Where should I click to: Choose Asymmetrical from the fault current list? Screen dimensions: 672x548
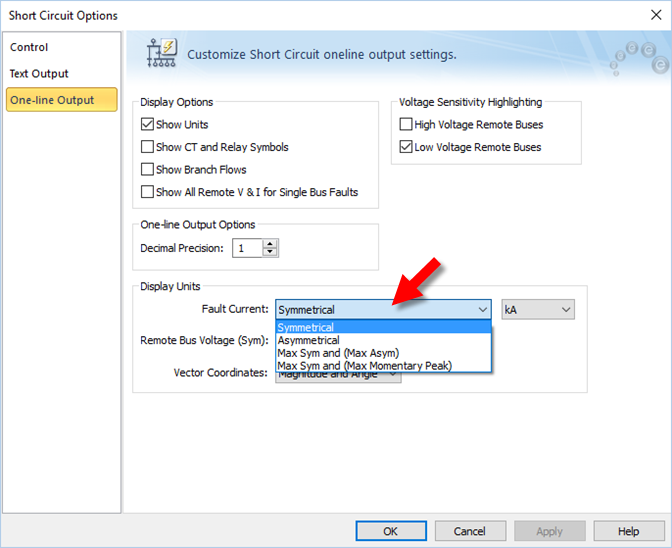(x=309, y=341)
